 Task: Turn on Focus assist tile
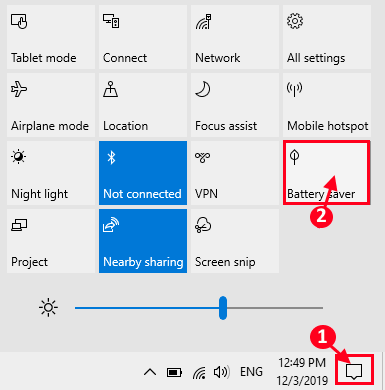pos(235,105)
